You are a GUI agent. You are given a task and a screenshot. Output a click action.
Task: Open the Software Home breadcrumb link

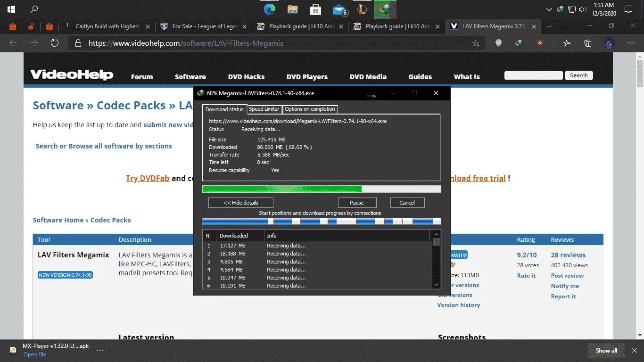[x=58, y=220]
